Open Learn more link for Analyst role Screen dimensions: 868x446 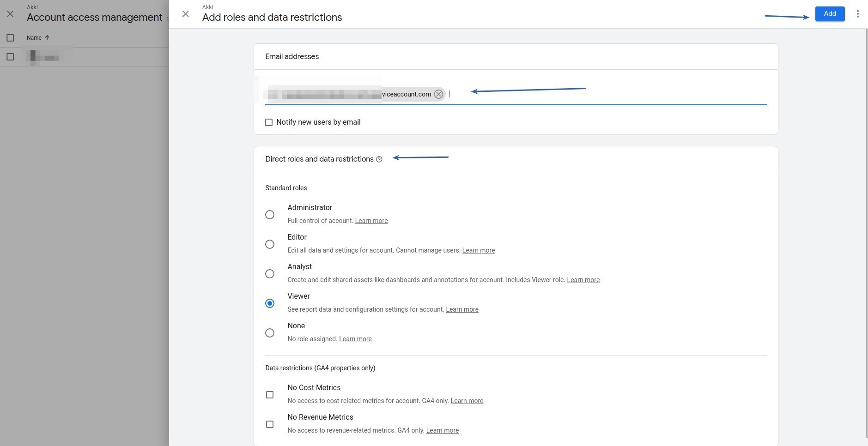(x=583, y=280)
